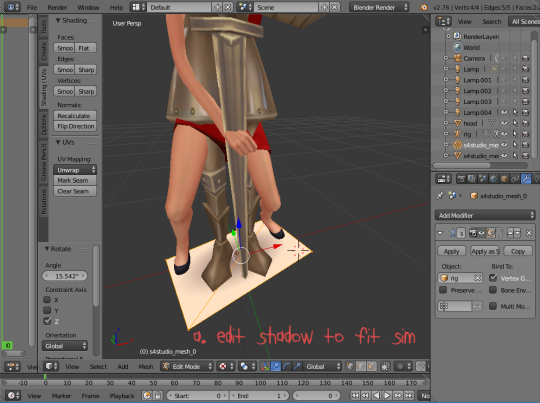Toggle Armature modifier render visibility

(473, 233)
